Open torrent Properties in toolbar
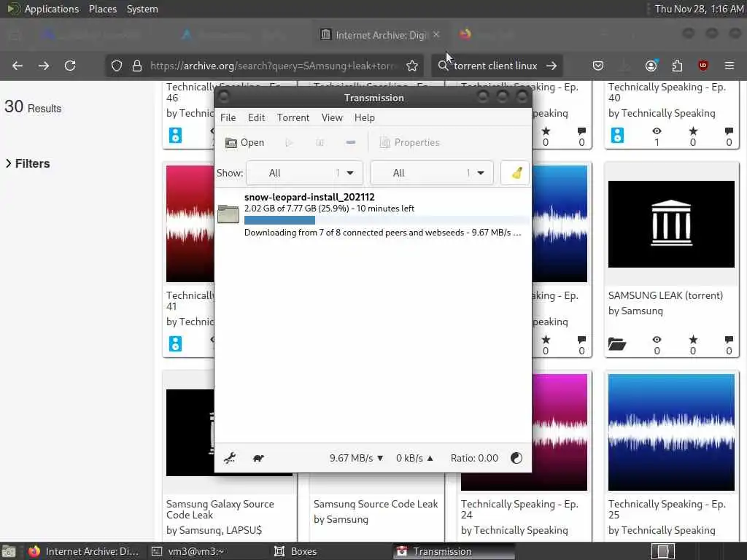This screenshot has height=560, width=747. (x=410, y=142)
